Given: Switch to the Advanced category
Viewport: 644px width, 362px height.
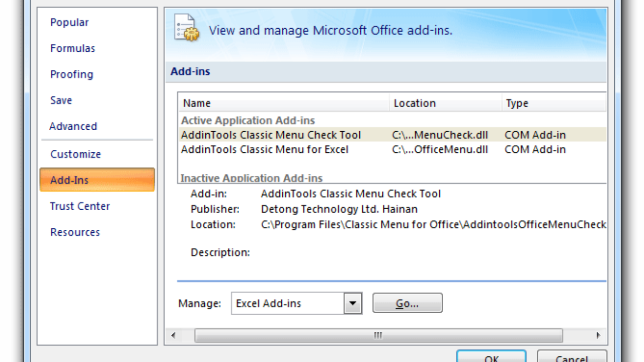Looking at the screenshot, I should point(73,126).
